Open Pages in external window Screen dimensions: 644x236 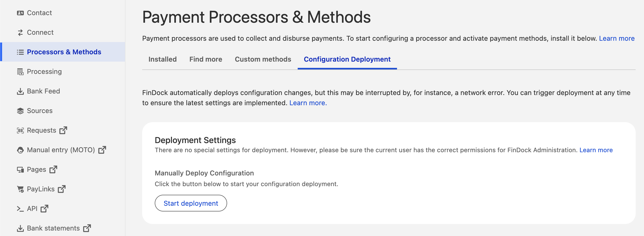pyautogui.click(x=54, y=169)
